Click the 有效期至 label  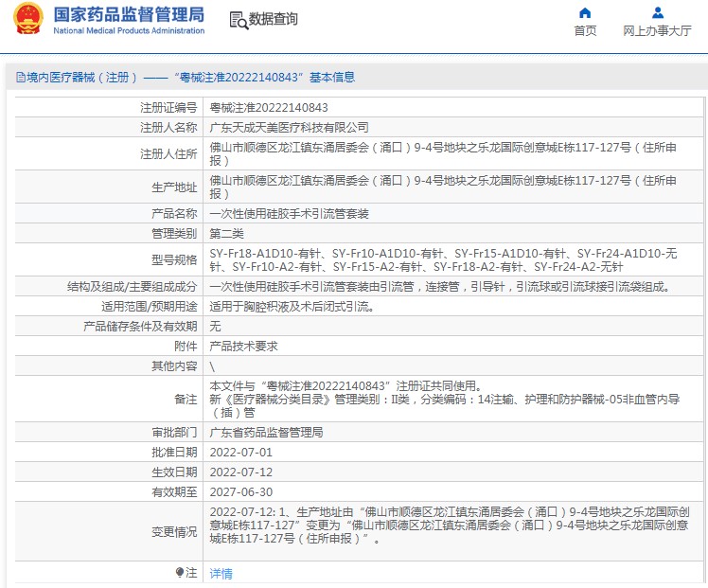click(x=174, y=492)
